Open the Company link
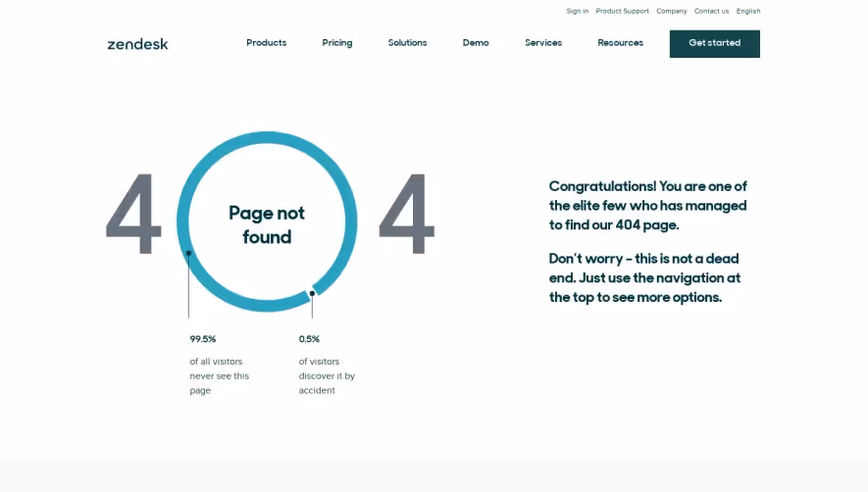 [672, 11]
